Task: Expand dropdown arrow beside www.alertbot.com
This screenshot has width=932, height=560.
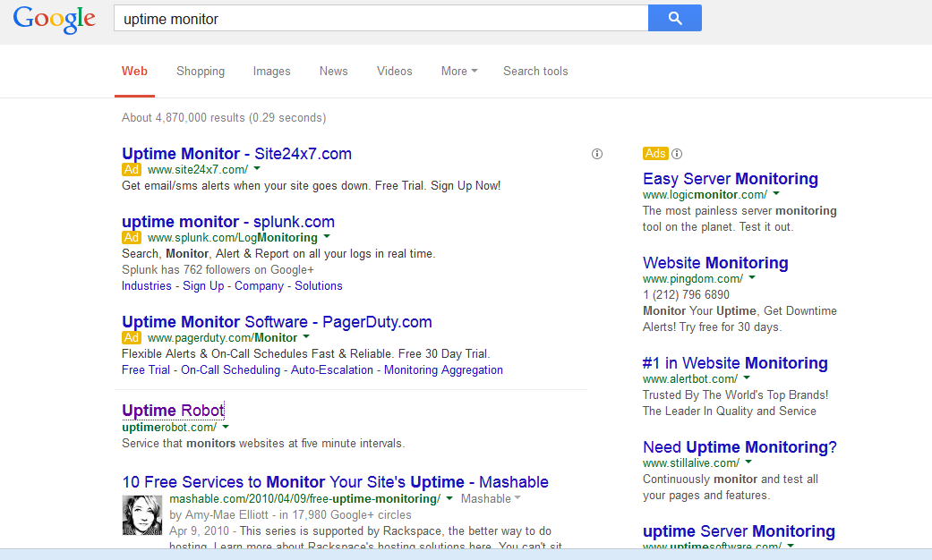Action: [x=747, y=378]
